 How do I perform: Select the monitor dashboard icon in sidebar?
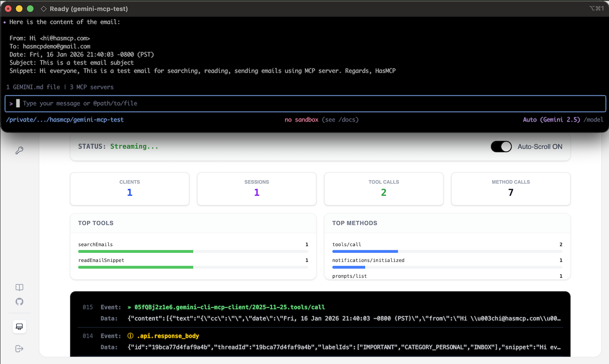click(x=19, y=326)
